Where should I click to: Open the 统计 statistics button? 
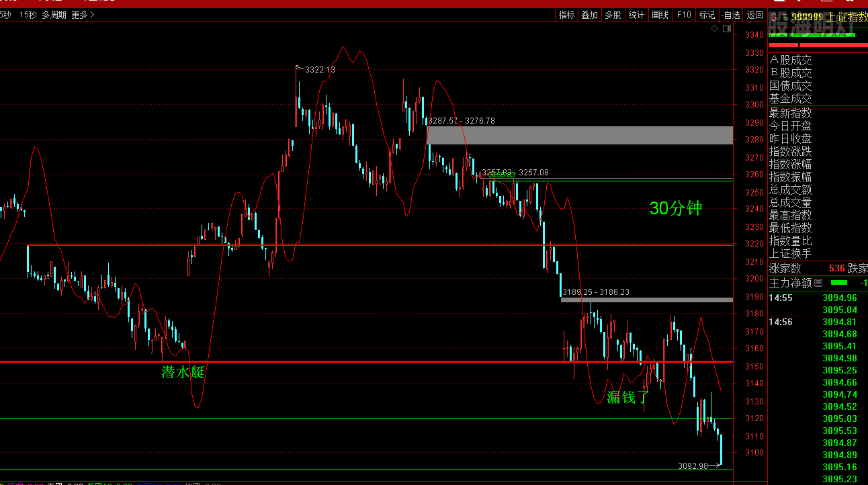pos(636,15)
